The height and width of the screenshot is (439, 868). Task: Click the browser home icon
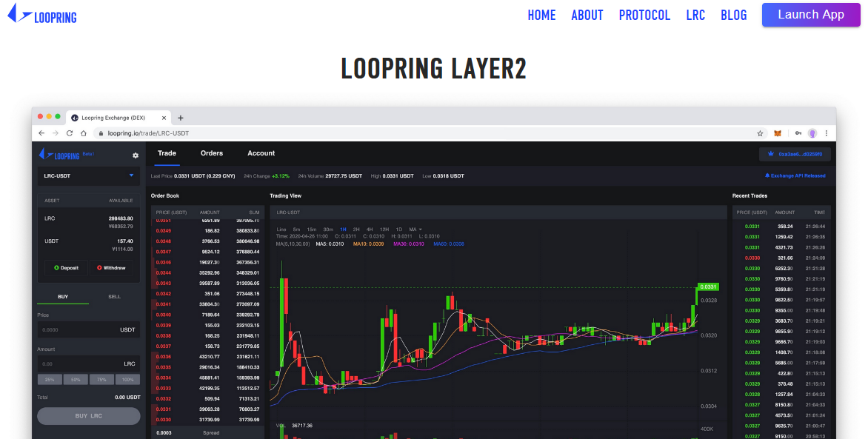[x=84, y=133]
